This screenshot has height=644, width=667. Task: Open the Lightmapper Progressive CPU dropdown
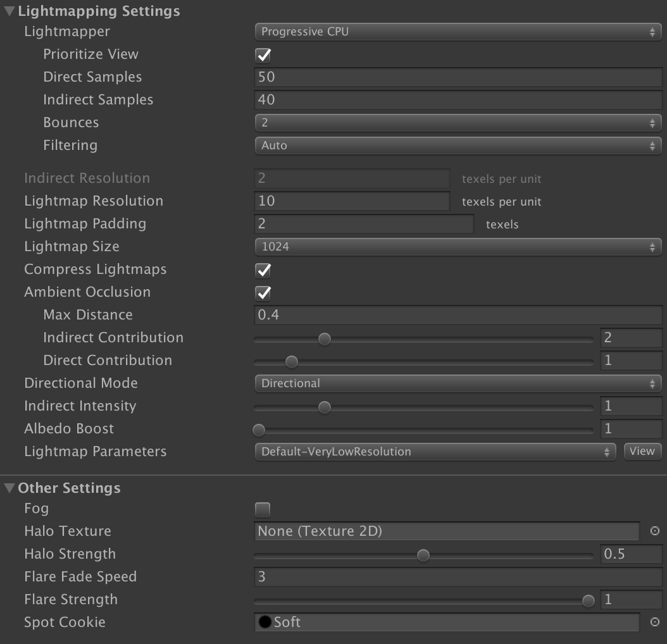point(458,32)
